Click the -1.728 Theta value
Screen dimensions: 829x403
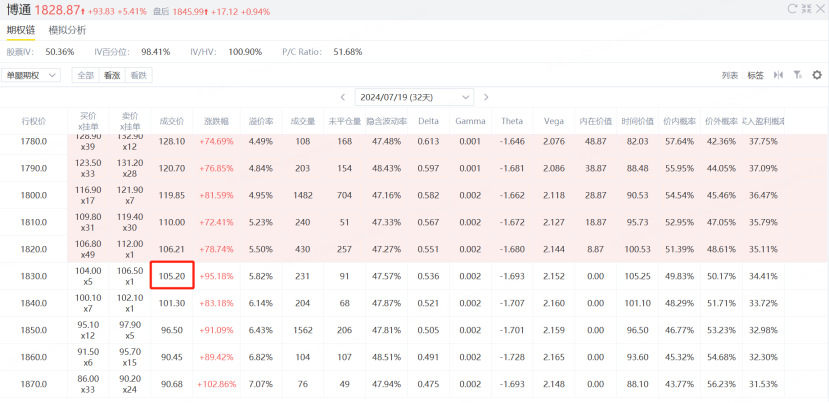point(512,357)
